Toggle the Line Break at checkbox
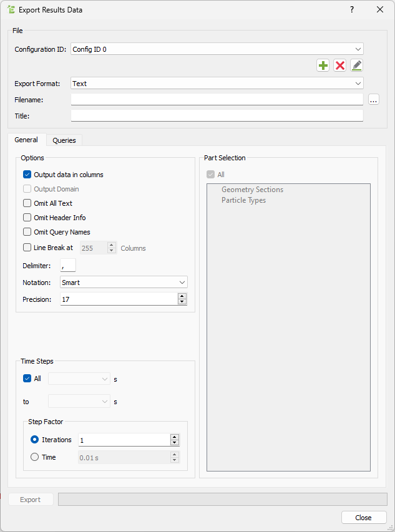The height and width of the screenshot is (532, 395). [x=27, y=248]
